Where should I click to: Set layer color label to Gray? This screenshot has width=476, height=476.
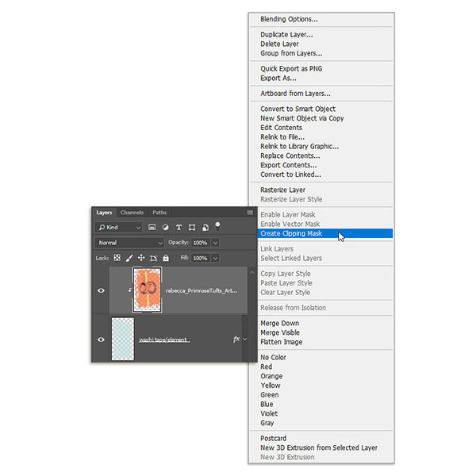(321, 423)
